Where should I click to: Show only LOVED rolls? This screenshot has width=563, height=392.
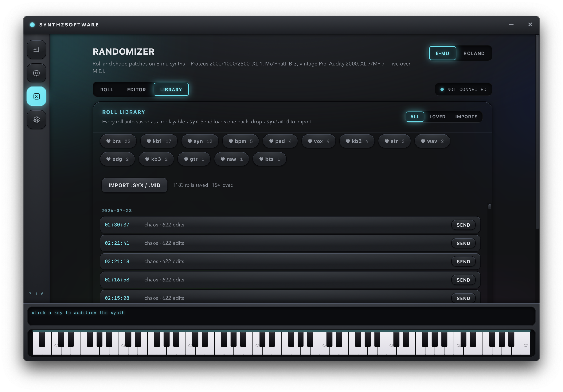point(437,117)
